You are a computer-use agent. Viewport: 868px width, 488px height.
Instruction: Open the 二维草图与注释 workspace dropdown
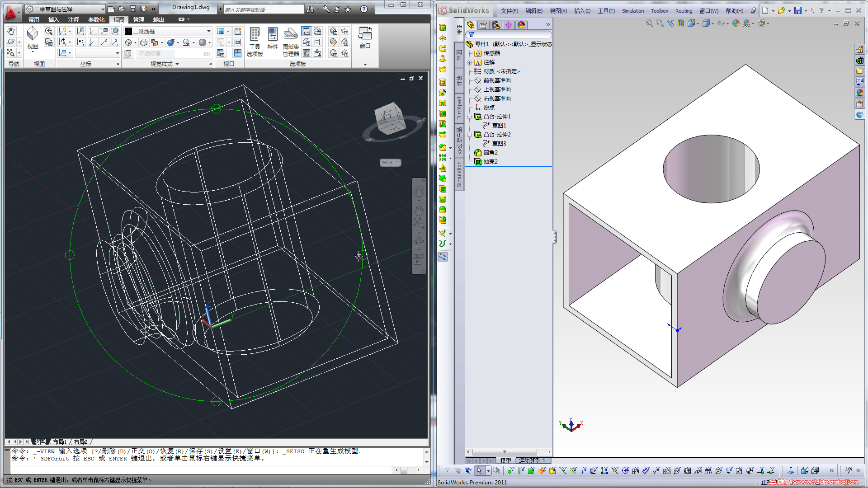103,9
